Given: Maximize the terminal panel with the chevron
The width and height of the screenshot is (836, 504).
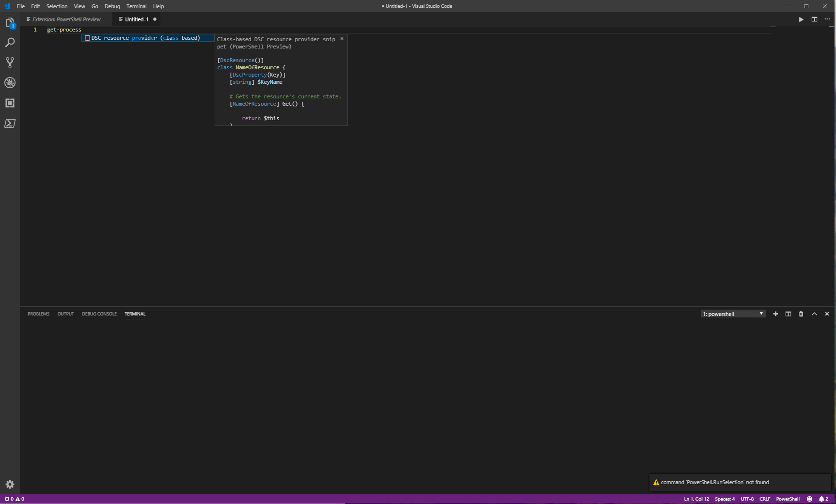Looking at the screenshot, I should [x=814, y=314].
